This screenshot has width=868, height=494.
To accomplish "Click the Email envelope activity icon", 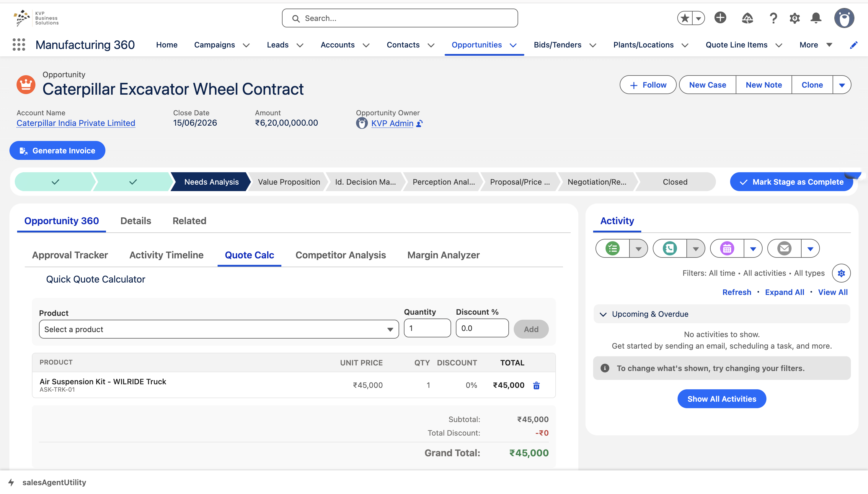I will [x=784, y=249].
